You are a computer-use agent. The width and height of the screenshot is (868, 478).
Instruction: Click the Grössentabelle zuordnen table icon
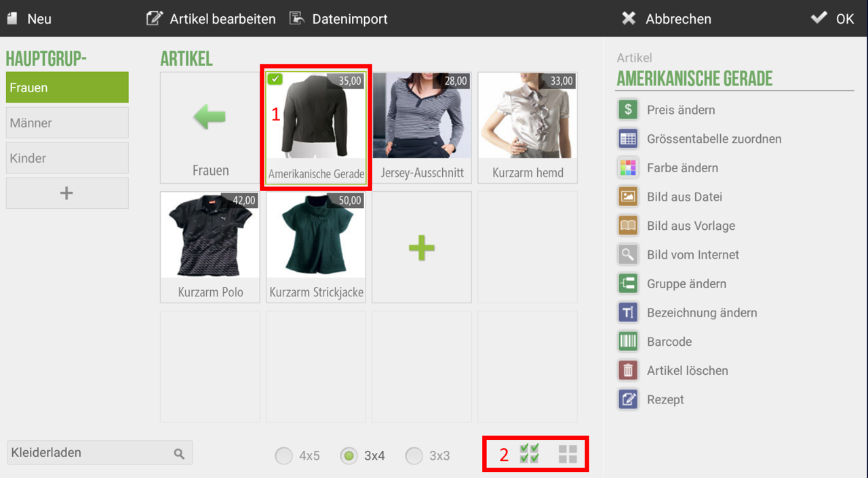point(628,138)
